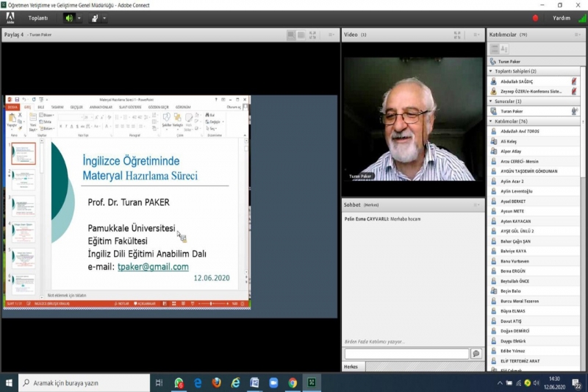This screenshot has width=588, height=392.
Task: Click the raise hand status icon
Action: tap(94, 18)
